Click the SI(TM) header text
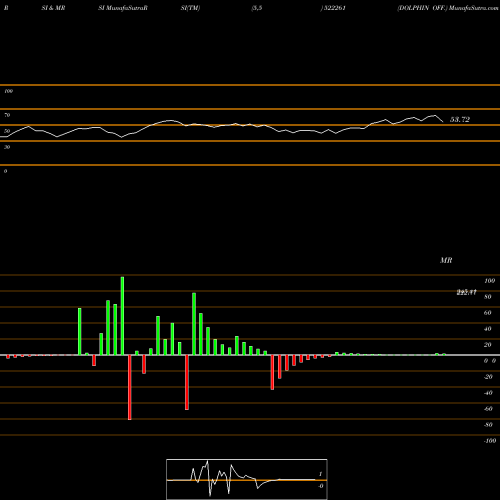 pyautogui.click(x=190, y=8)
